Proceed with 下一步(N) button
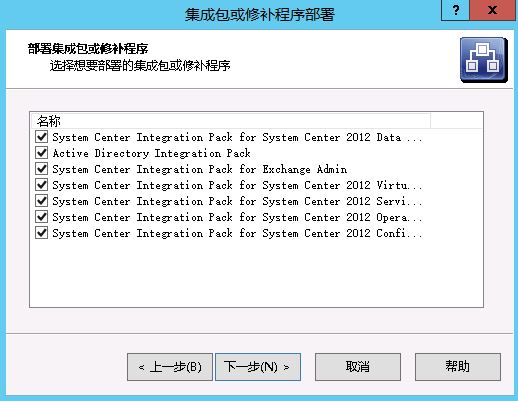The width and height of the screenshot is (518, 401). tap(258, 367)
